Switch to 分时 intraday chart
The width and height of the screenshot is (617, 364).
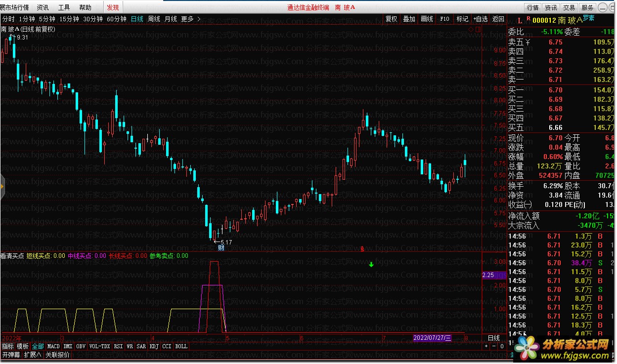[8, 19]
